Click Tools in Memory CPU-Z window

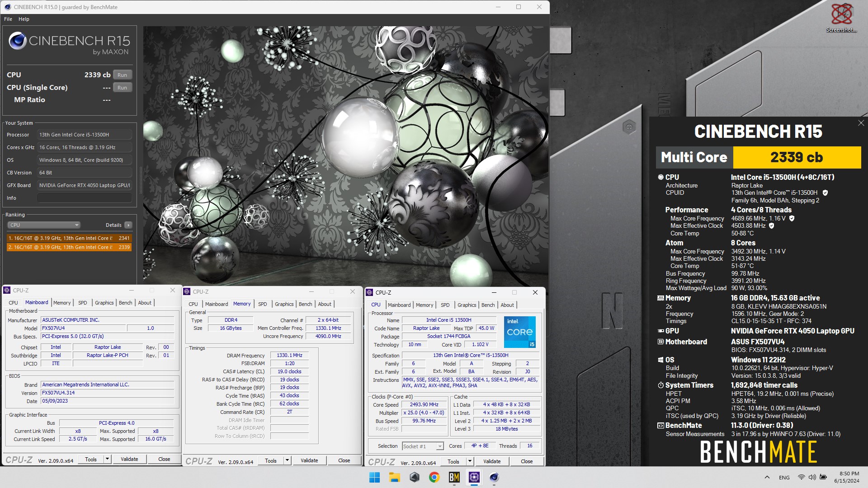pyautogui.click(x=271, y=460)
